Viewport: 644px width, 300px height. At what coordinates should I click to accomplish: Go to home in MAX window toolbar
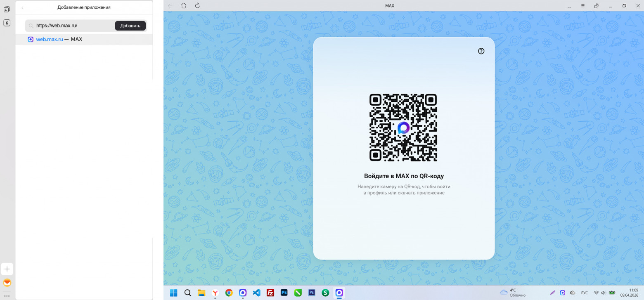point(184,6)
